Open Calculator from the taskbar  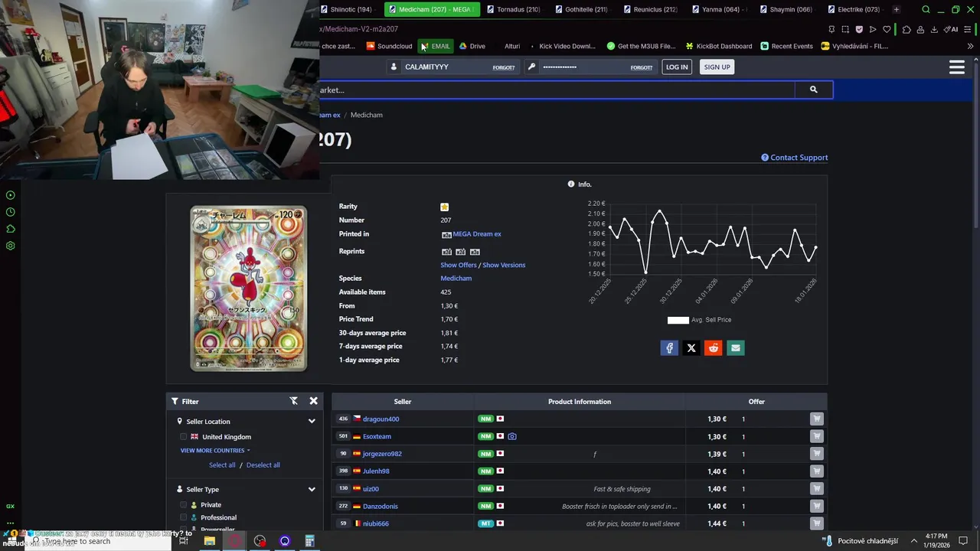click(309, 541)
